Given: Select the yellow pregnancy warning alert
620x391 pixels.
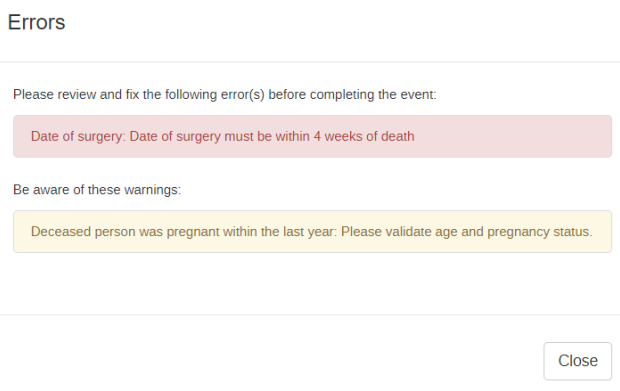Looking at the screenshot, I should 312,232.
